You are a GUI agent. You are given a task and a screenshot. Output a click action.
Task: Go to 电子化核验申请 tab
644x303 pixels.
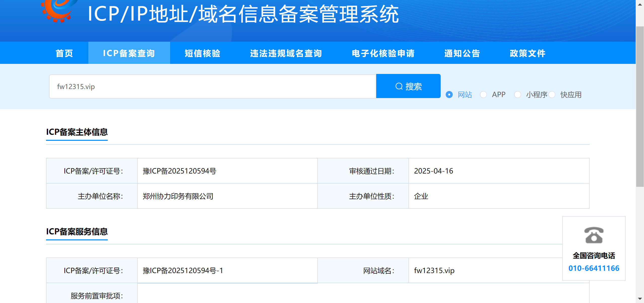[x=383, y=53]
